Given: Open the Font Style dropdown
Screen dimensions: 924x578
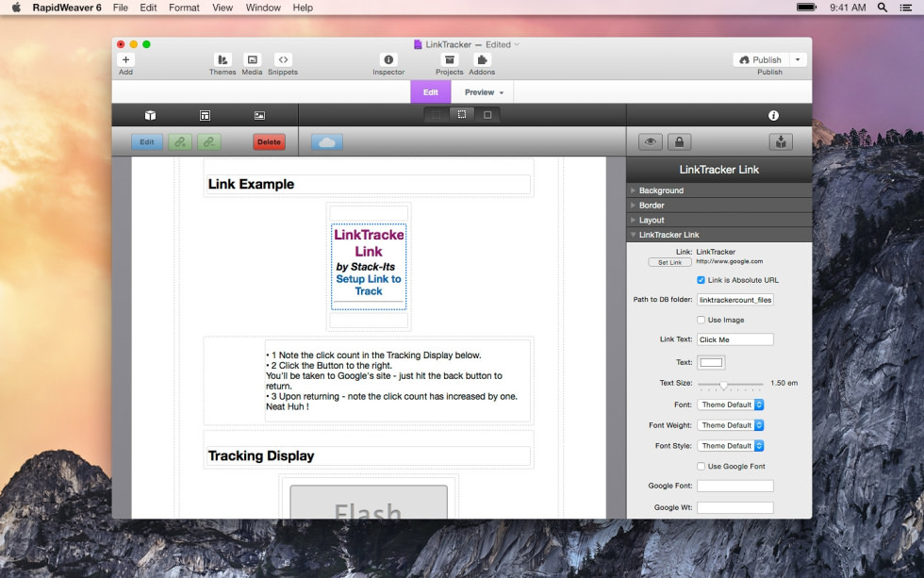Looking at the screenshot, I should coord(731,446).
